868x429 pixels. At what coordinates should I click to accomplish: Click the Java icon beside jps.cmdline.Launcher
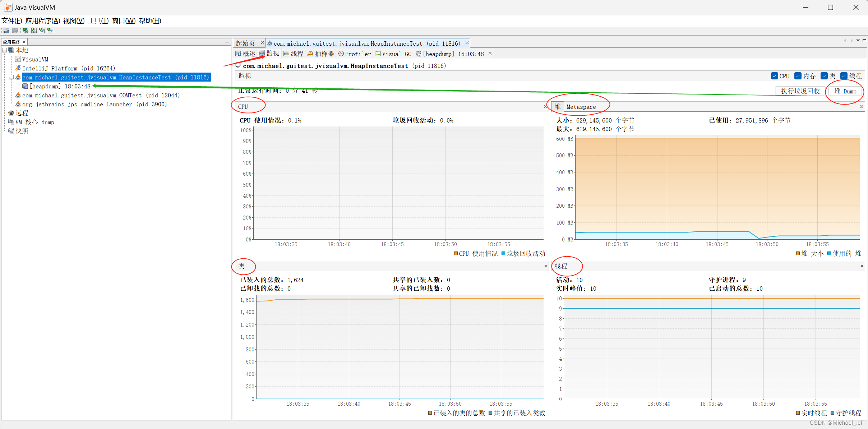point(18,104)
